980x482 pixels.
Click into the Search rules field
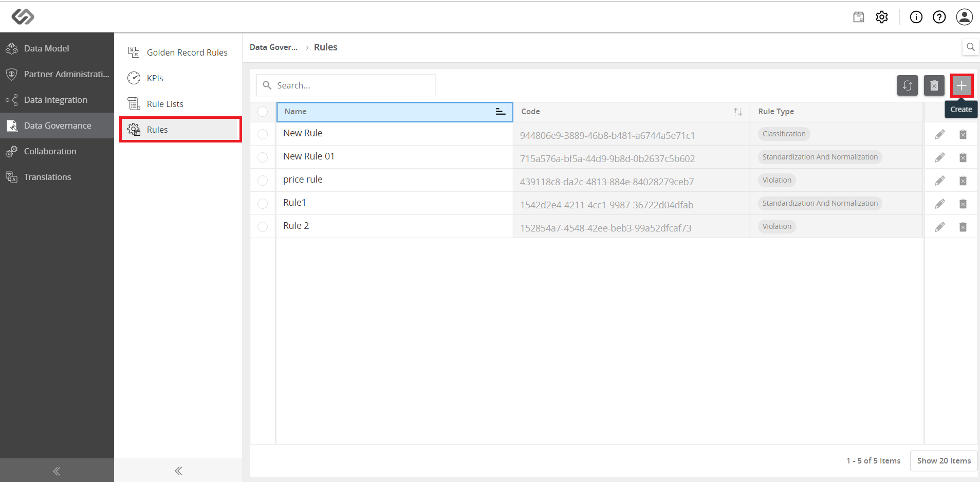click(346, 85)
